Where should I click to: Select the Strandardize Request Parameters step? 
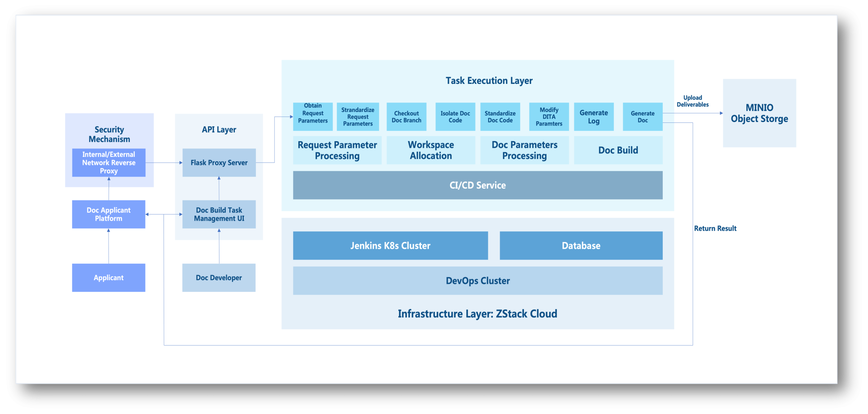click(x=358, y=117)
